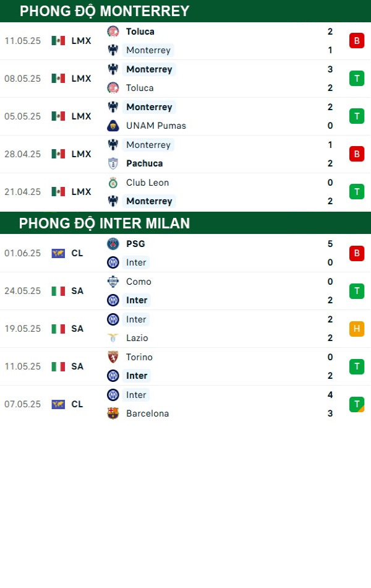Image resolution: width=371 pixels, height=588 pixels.
Task: Click the Barcelona team name
Action: (147, 413)
